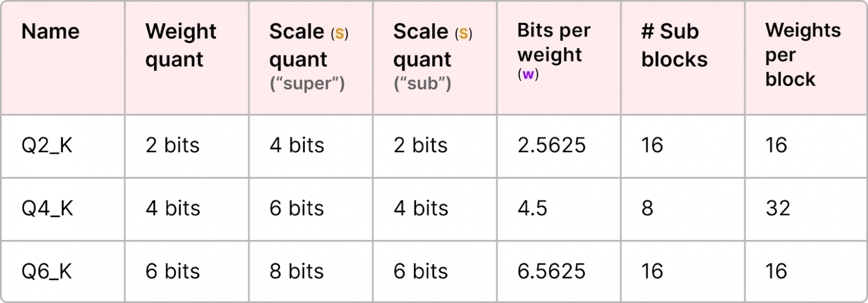This screenshot has width=868, height=303.
Task: Click the 2.5625 bits per weight value
Action: click(x=551, y=146)
